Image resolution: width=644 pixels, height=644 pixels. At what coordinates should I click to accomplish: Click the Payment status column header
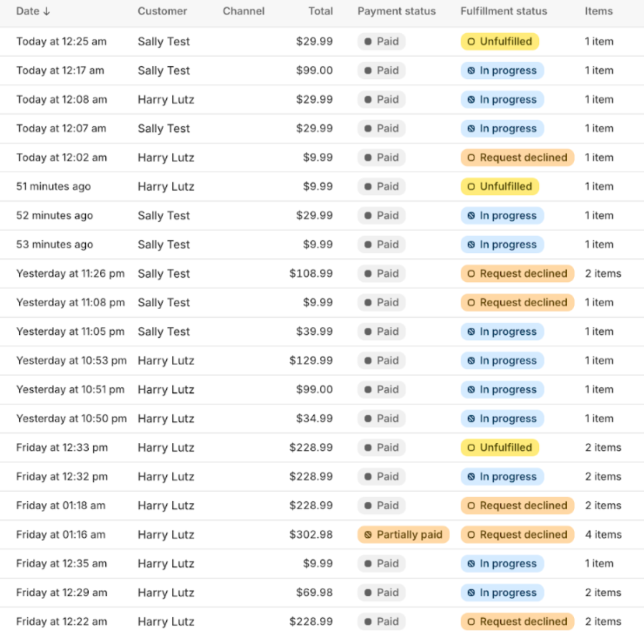coord(397,11)
